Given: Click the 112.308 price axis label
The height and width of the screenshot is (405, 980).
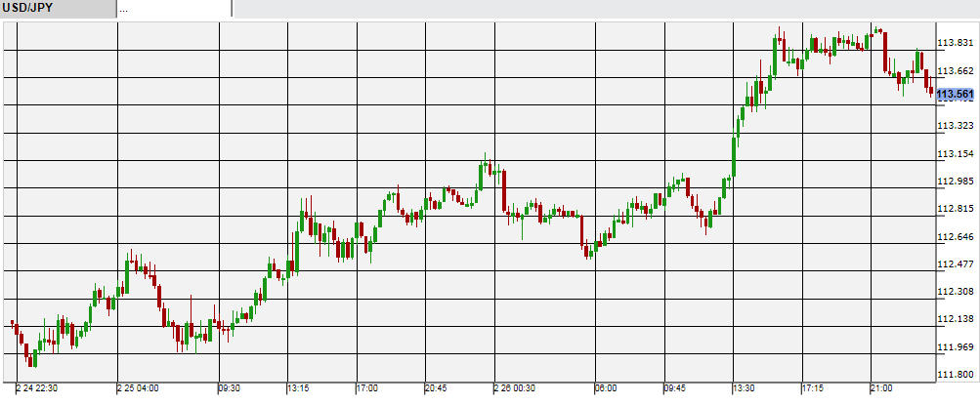Looking at the screenshot, I should [956, 292].
